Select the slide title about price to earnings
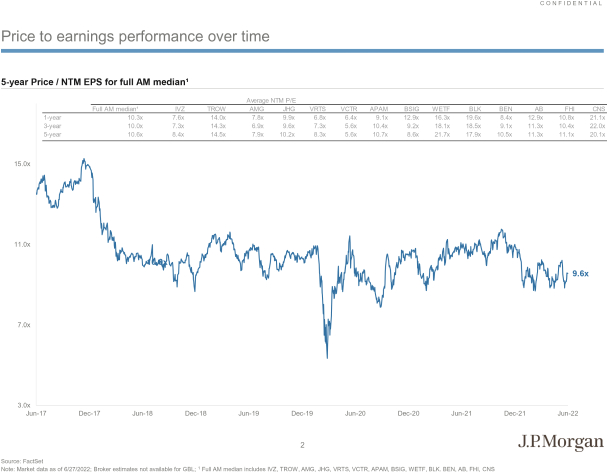The width and height of the screenshot is (608, 473). [135, 36]
